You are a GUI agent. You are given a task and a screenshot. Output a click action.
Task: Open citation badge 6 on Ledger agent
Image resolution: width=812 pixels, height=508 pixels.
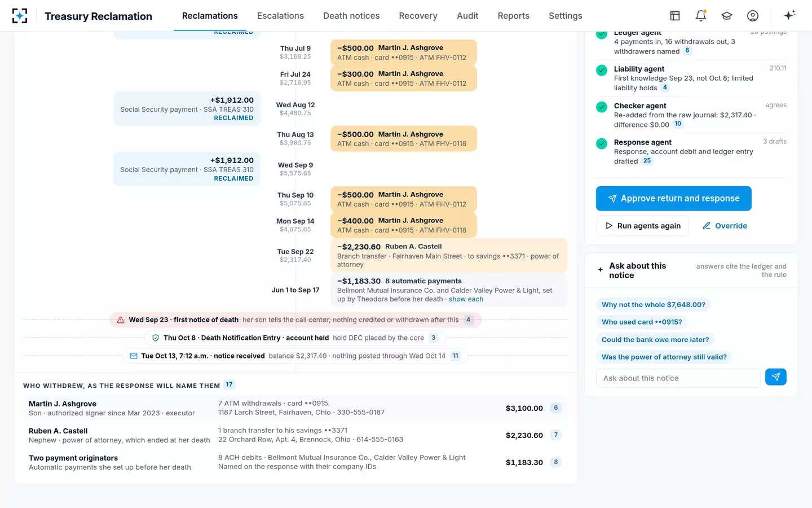(687, 51)
